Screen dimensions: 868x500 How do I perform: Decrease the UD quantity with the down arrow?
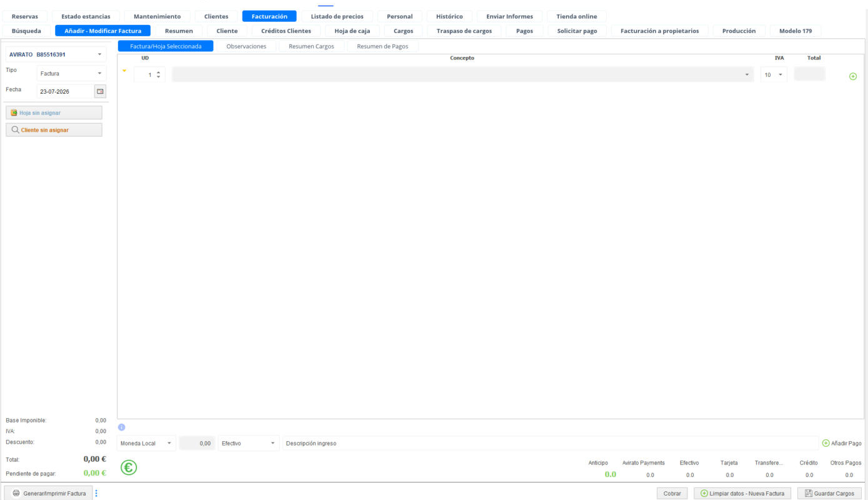(158, 77)
